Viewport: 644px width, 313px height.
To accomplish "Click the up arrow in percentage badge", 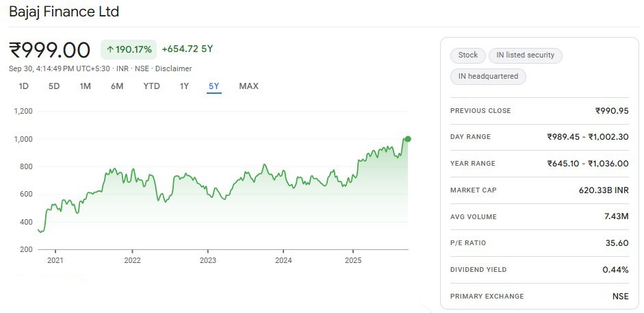I will pyautogui.click(x=110, y=50).
